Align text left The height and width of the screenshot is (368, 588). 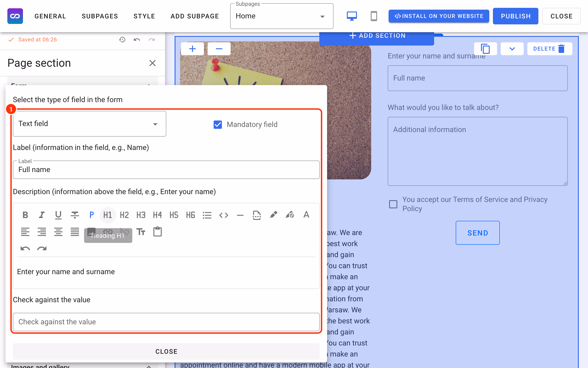25,232
